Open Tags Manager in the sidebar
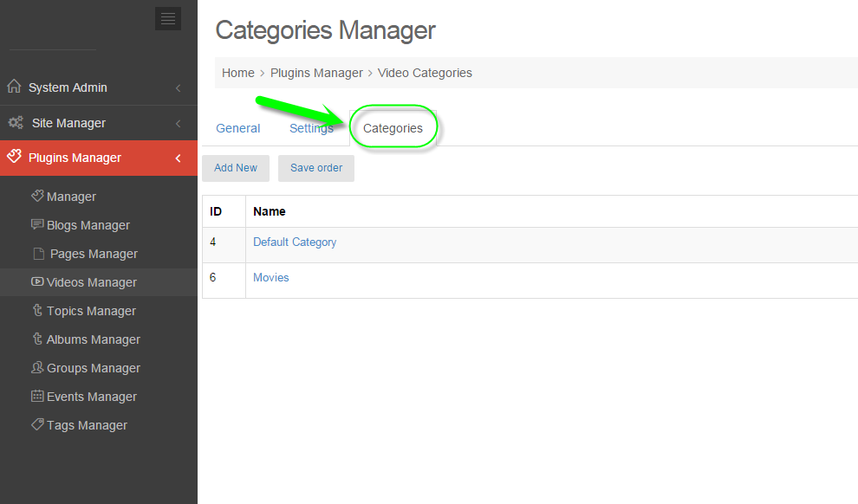The width and height of the screenshot is (858, 504). pyautogui.click(x=87, y=425)
